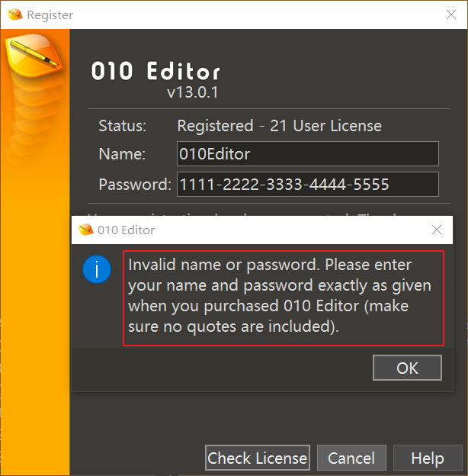
Task: Focus the Name input field
Action: click(307, 153)
